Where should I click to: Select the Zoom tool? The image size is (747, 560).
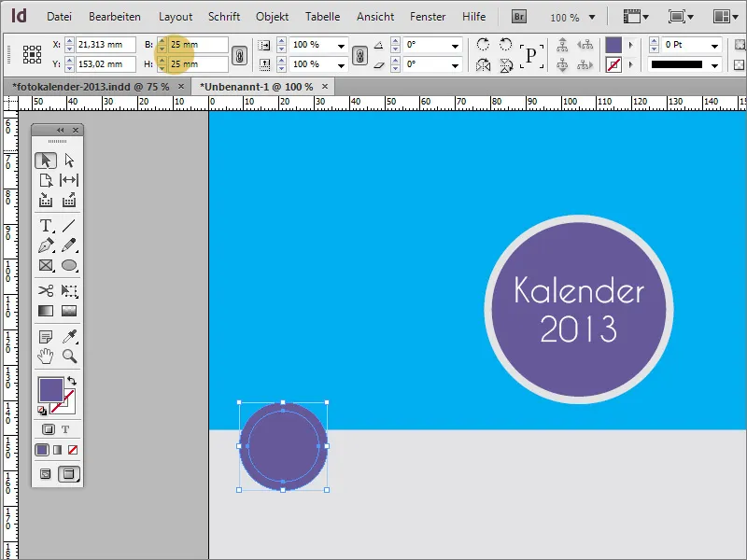point(69,357)
